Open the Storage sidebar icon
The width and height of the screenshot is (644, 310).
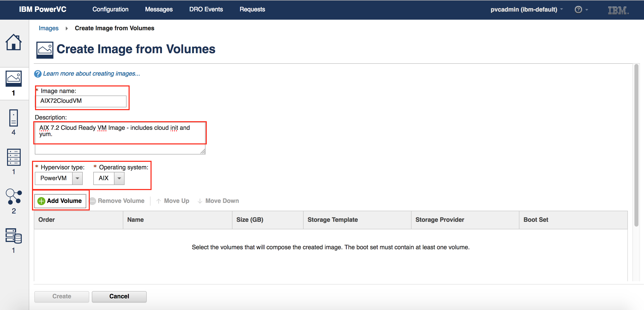coord(14,236)
